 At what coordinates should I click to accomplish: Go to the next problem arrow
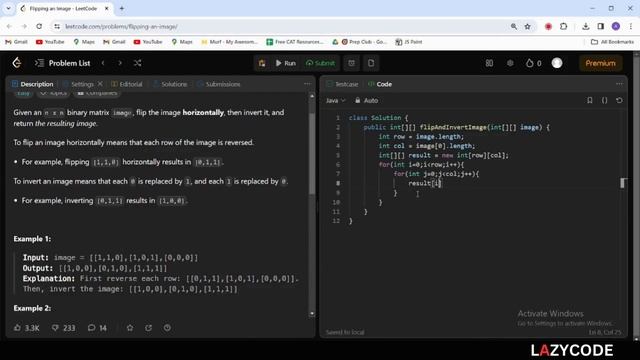pyautogui.click(x=120, y=63)
